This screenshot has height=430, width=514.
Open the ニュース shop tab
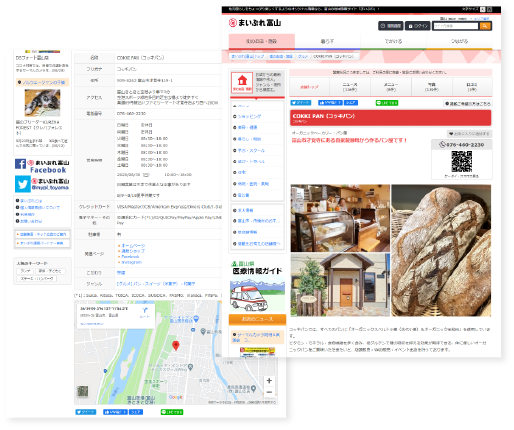350,87
